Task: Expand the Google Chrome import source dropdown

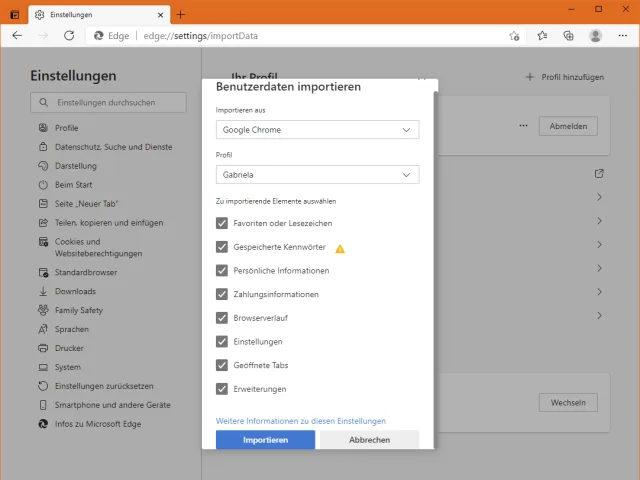Action: pos(317,130)
